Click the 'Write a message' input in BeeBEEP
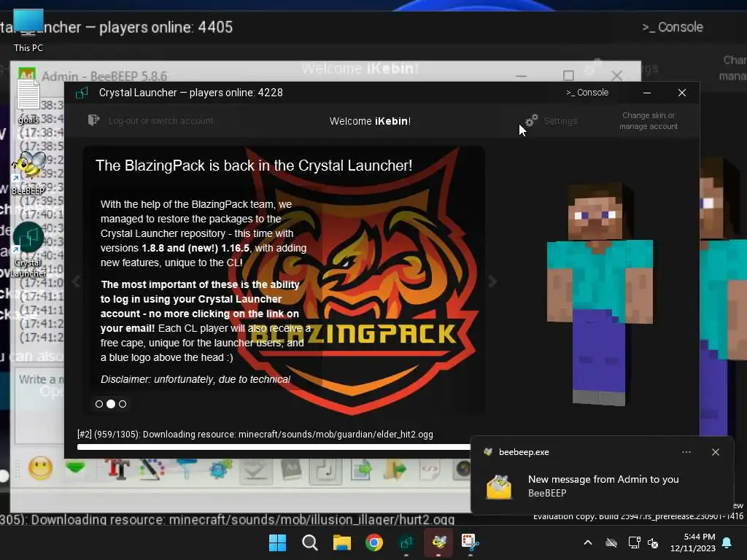Screen dimensions: 747x560 pos(40,405)
